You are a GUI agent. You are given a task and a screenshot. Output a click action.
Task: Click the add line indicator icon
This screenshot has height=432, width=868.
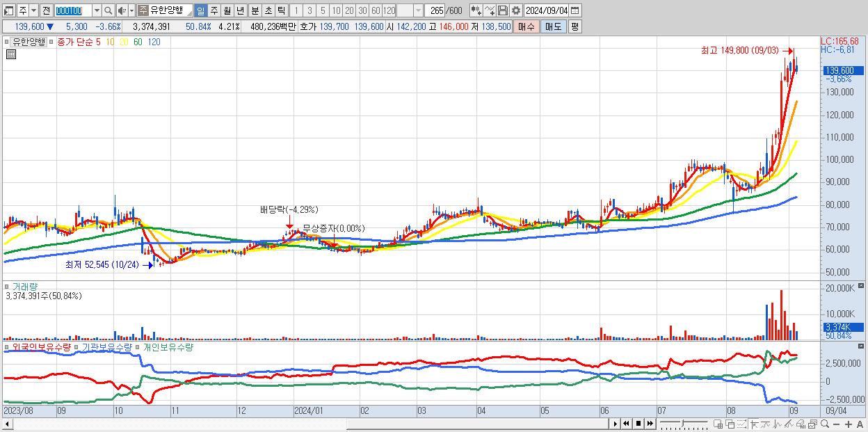[x=490, y=10]
